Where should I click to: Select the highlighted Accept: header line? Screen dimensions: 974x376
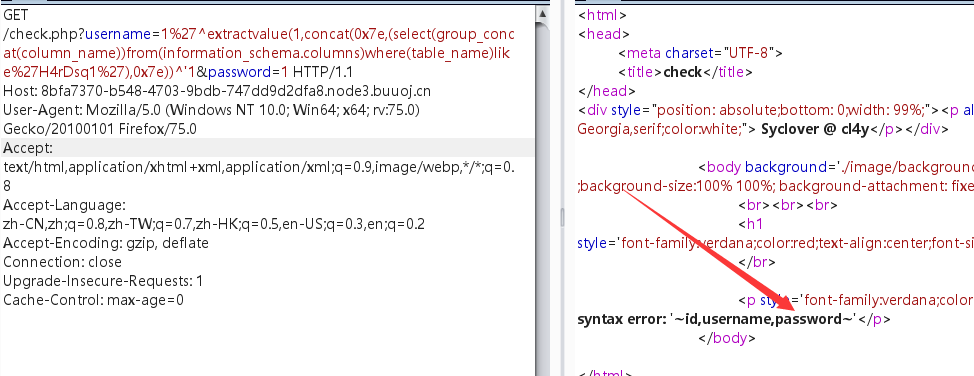click(267, 148)
